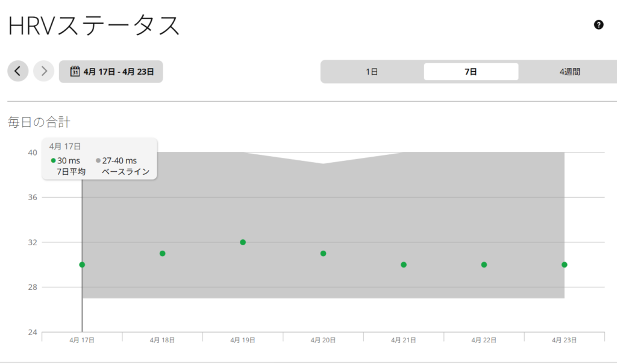This screenshot has width=617, height=364.
Task: Switch to the 1日 view tab
Action: point(372,72)
